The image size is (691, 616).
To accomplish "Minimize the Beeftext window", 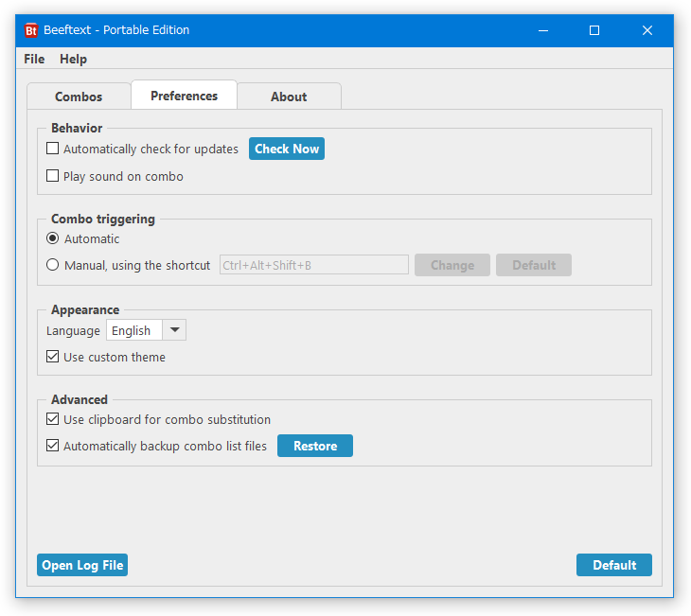I will [x=543, y=30].
